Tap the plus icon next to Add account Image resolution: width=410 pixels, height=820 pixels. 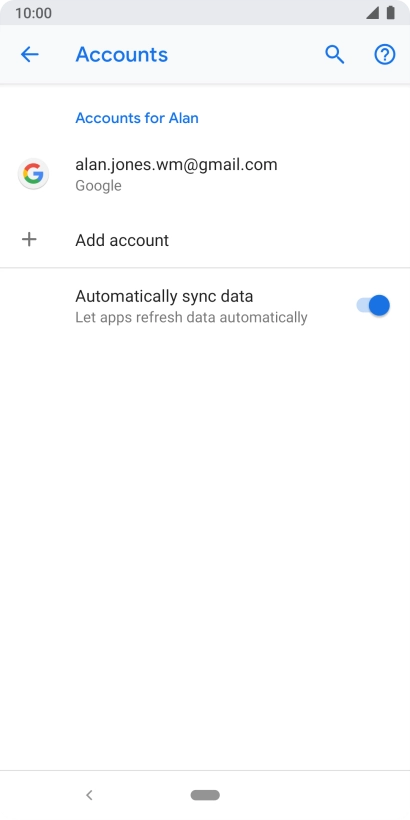coord(29,240)
